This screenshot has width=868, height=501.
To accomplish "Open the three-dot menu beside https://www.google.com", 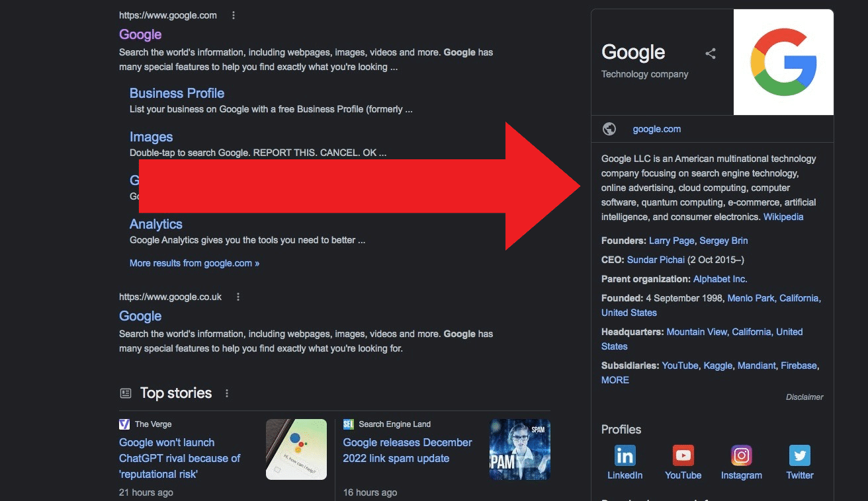I will [234, 15].
